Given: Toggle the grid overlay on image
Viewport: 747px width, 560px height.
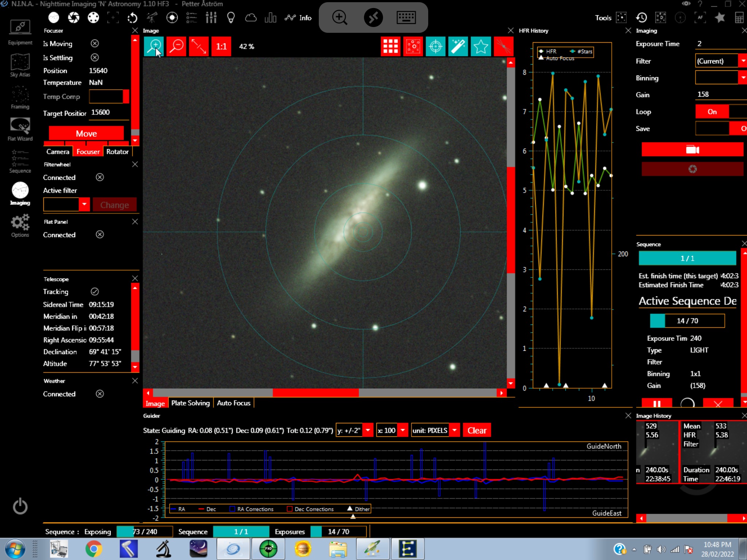Looking at the screenshot, I should tap(390, 46).
